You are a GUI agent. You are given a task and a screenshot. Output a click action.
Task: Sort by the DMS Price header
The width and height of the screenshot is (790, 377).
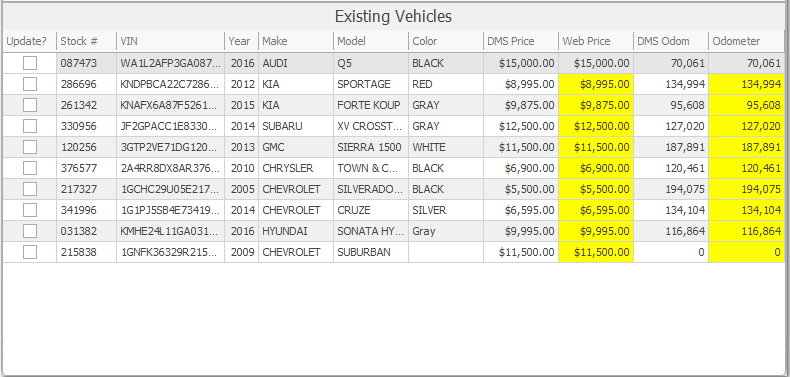pyautogui.click(x=521, y=41)
